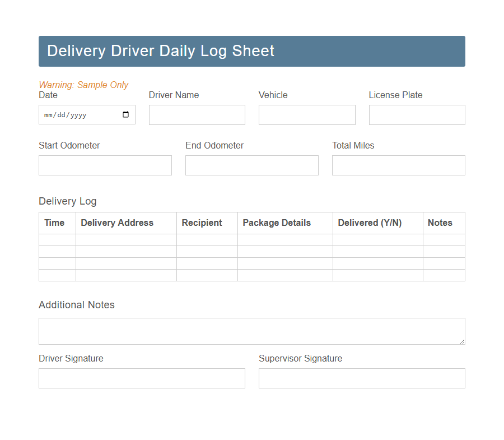Click the first Package Details cell
Image resolution: width=504 pixels, height=440 pixels.
tap(284, 239)
